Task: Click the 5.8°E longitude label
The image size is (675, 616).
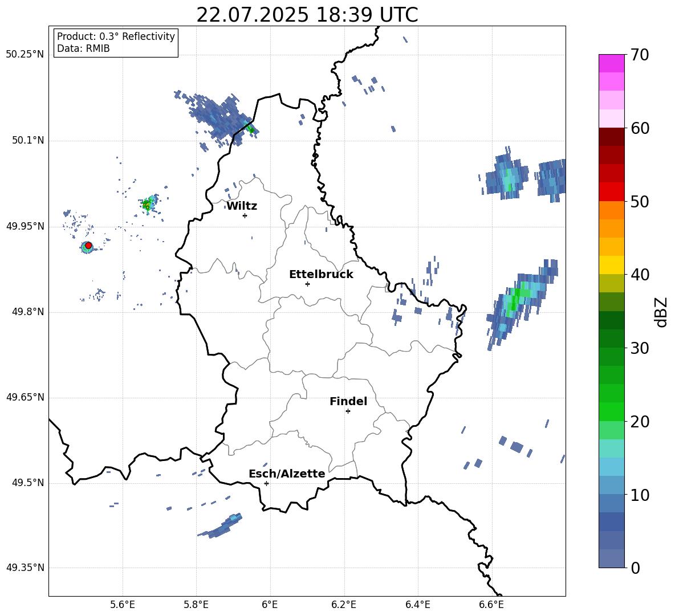Action: point(196,605)
